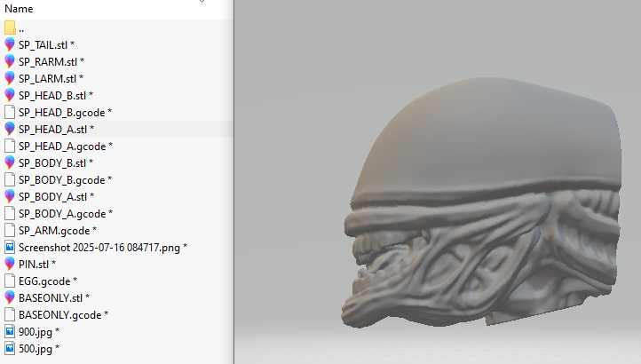Viewport: 641px width, 364px height.
Task: Click the parent folder icon
Action: (10, 28)
